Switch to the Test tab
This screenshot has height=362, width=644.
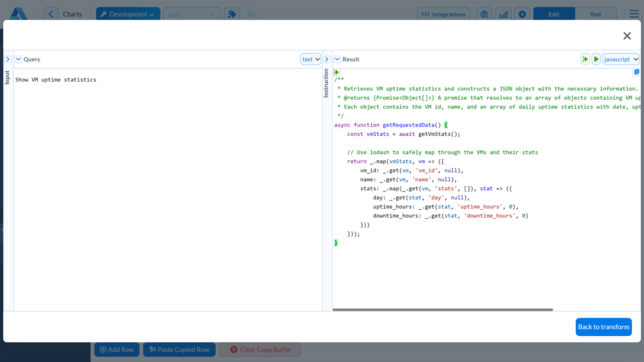click(596, 13)
